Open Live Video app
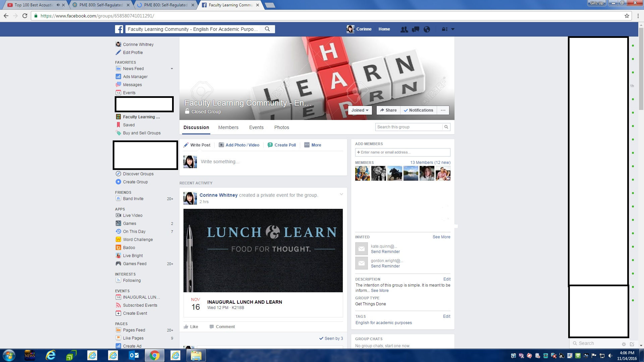This screenshot has width=644, height=362. point(132,216)
